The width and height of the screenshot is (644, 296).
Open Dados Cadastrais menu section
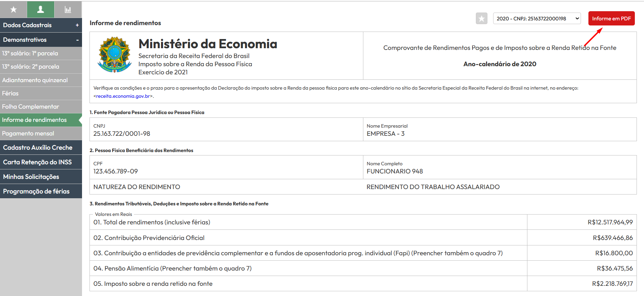pyautogui.click(x=41, y=25)
